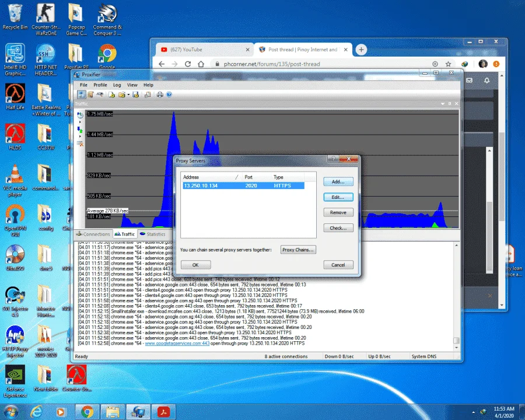Launch Internet Explorer from the taskbar
The image size is (525, 420).
point(36,412)
